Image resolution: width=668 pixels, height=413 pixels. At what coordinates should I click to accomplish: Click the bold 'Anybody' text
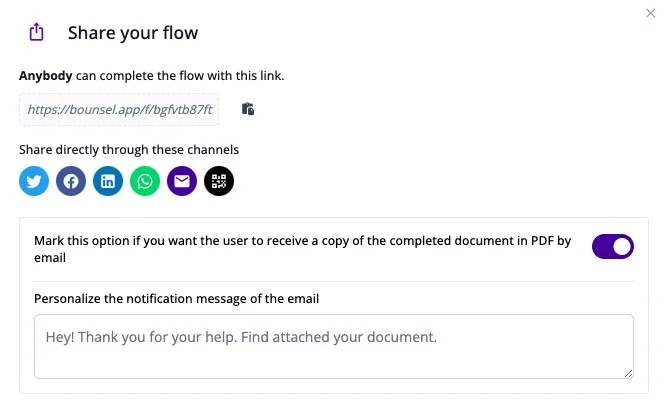point(46,76)
